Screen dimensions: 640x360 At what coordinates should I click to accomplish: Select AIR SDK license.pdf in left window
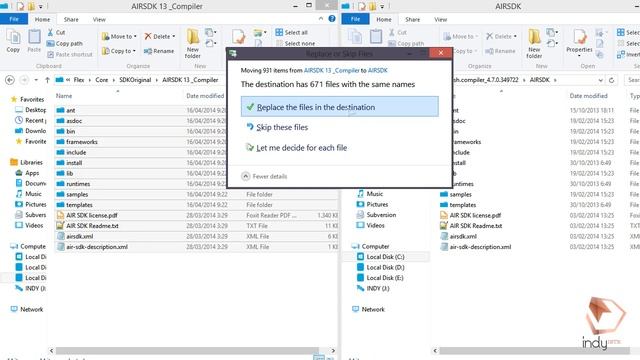coord(92,216)
